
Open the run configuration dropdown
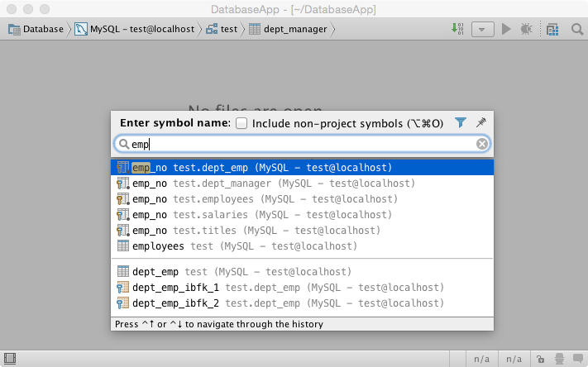click(x=483, y=29)
